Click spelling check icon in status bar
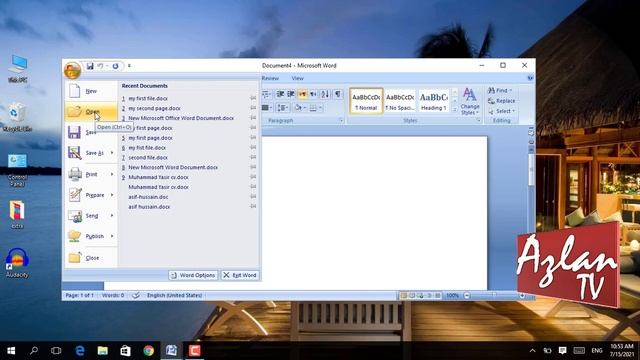The width and height of the screenshot is (640, 360). pyautogui.click(x=136, y=295)
